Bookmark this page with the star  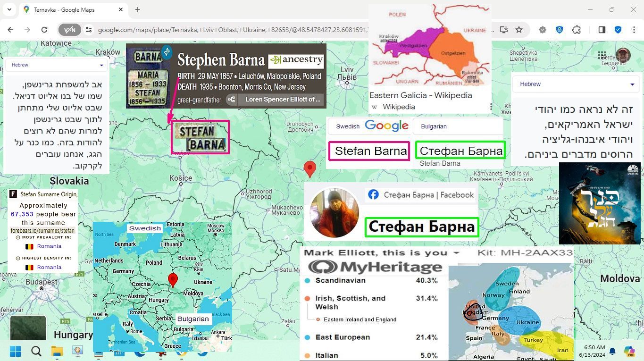pyautogui.click(x=519, y=30)
